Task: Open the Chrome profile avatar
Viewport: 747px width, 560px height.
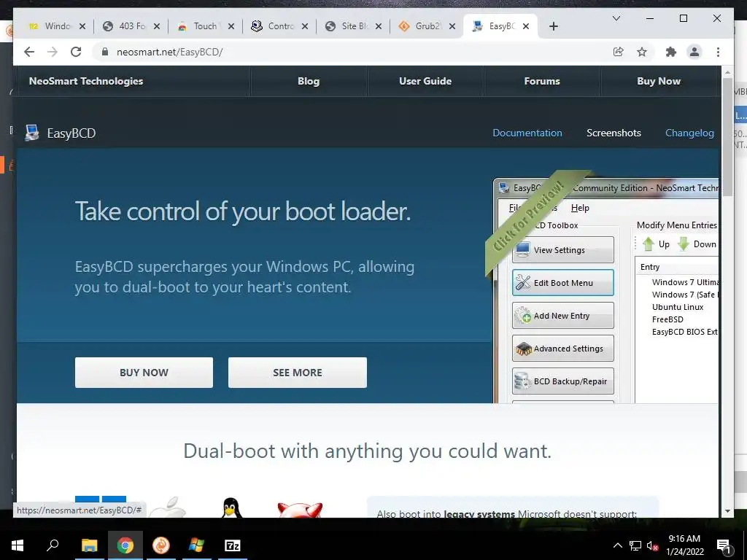Action: 694,52
